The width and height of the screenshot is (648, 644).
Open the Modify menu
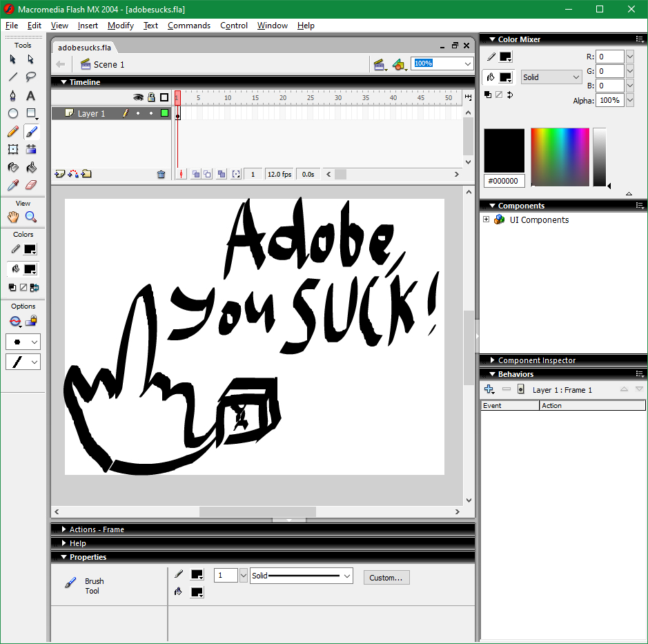coord(120,26)
